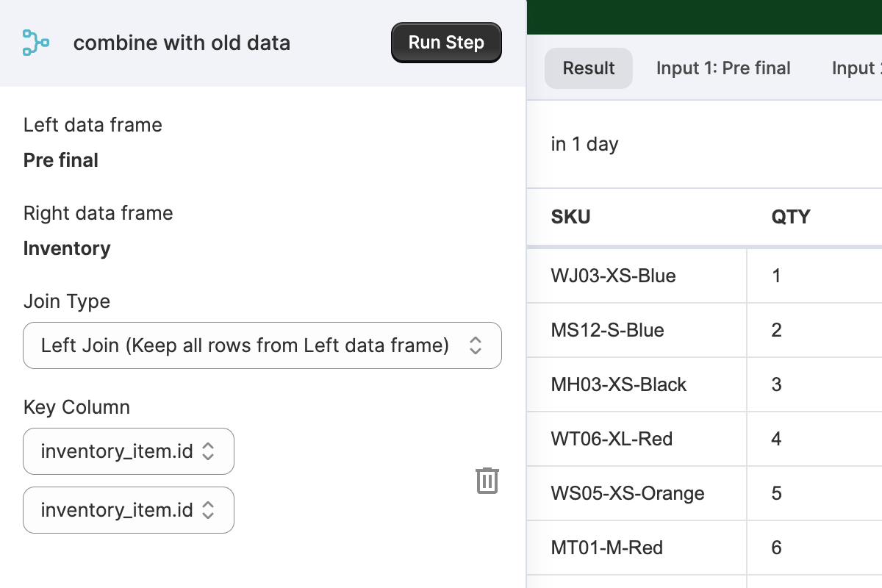Open the Input 1: Pre final tab

click(723, 68)
